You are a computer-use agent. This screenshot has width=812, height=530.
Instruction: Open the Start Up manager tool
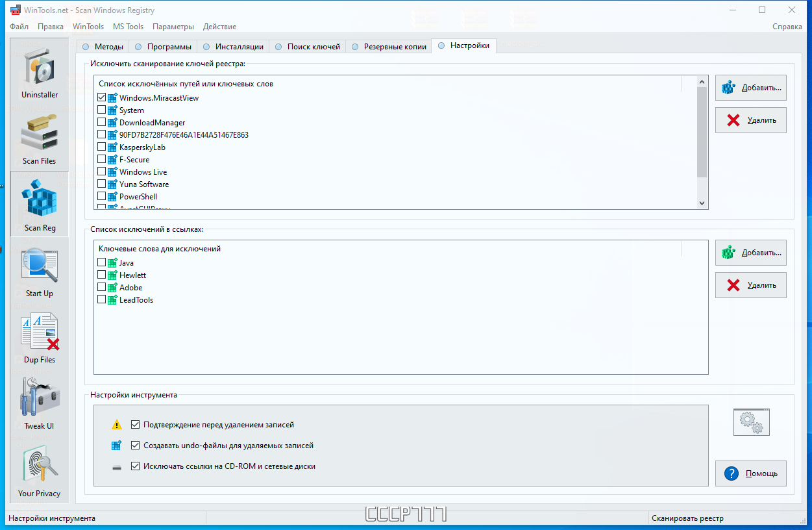(40, 270)
